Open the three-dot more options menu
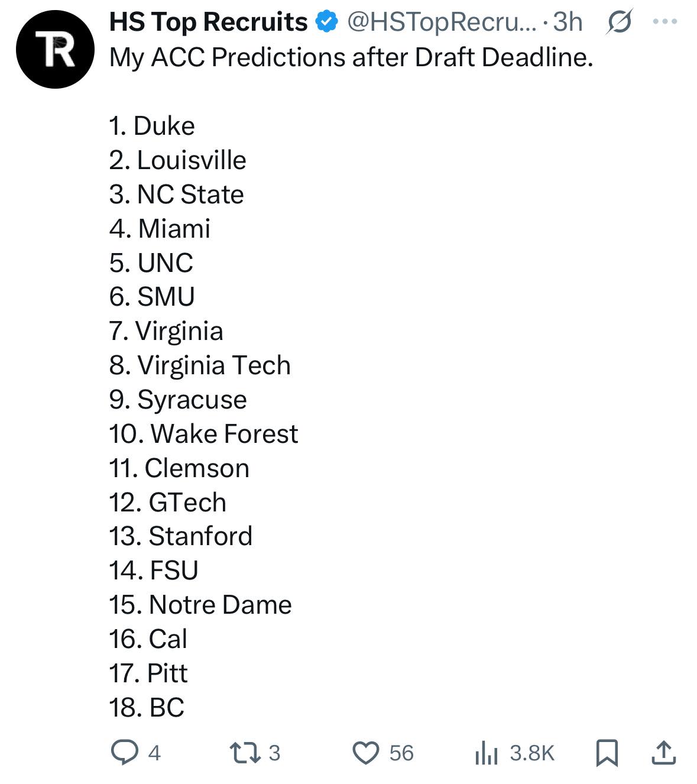The width and height of the screenshot is (697, 784). (665, 22)
